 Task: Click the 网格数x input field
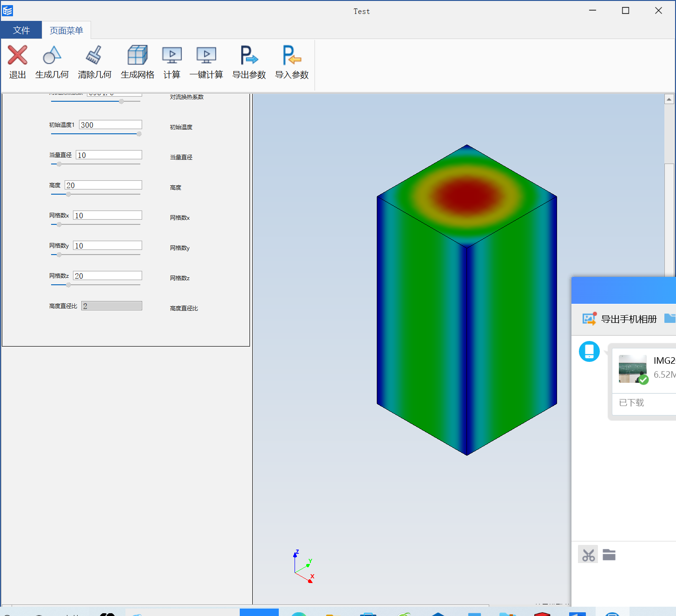coord(108,215)
